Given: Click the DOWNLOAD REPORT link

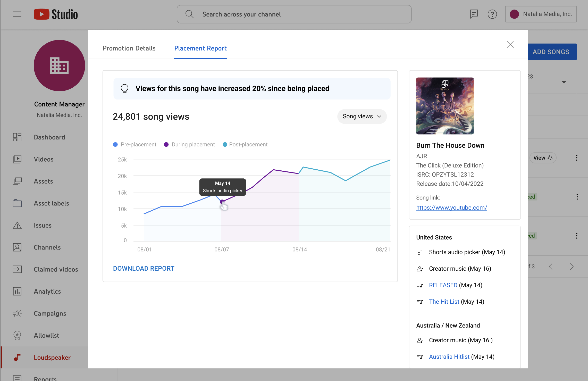Looking at the screenshot, I should [x=144, y=269].
